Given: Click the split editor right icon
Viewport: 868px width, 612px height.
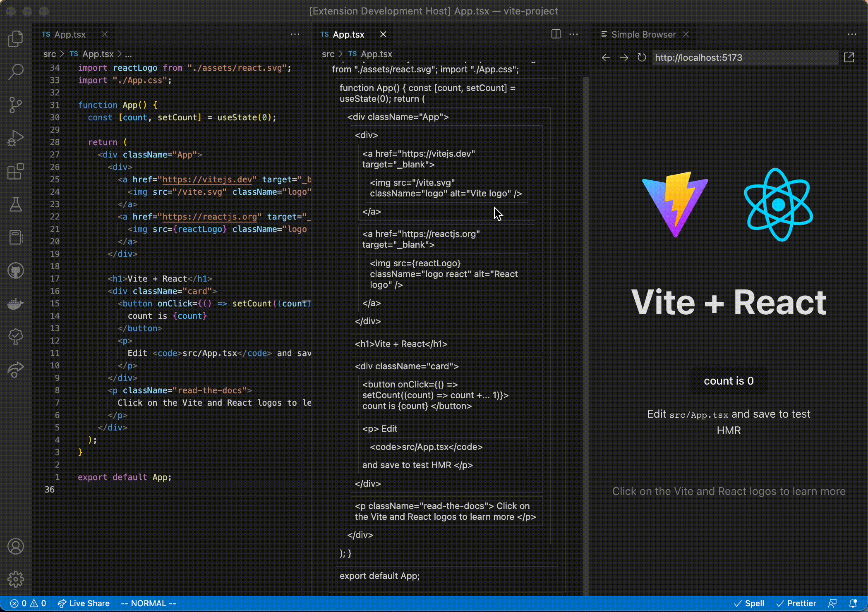Looking at the screenshot, I should pyautogui.click(x=556, y=34).
